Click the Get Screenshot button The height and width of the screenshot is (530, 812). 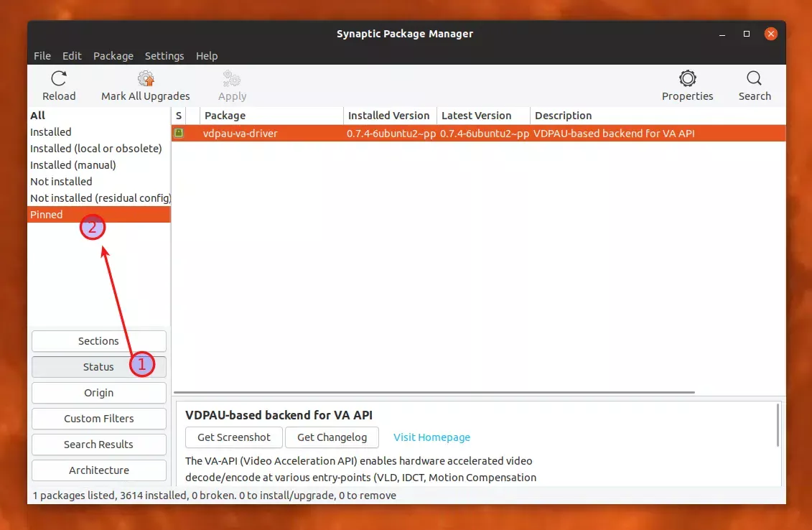click(233, 437)
